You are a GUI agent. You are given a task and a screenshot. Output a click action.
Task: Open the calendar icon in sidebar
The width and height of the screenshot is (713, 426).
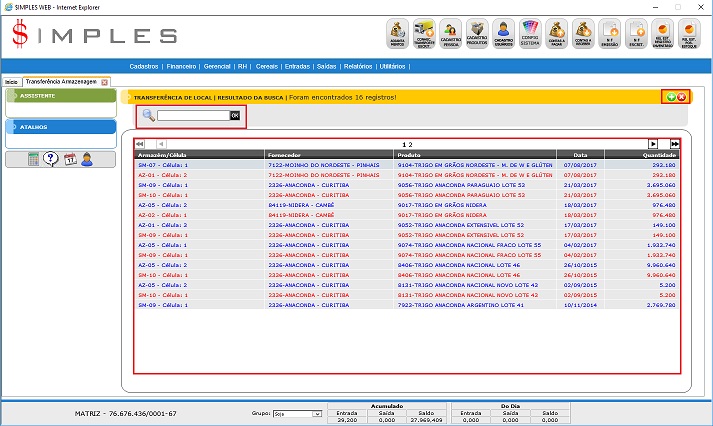click(x=69, y=159)
